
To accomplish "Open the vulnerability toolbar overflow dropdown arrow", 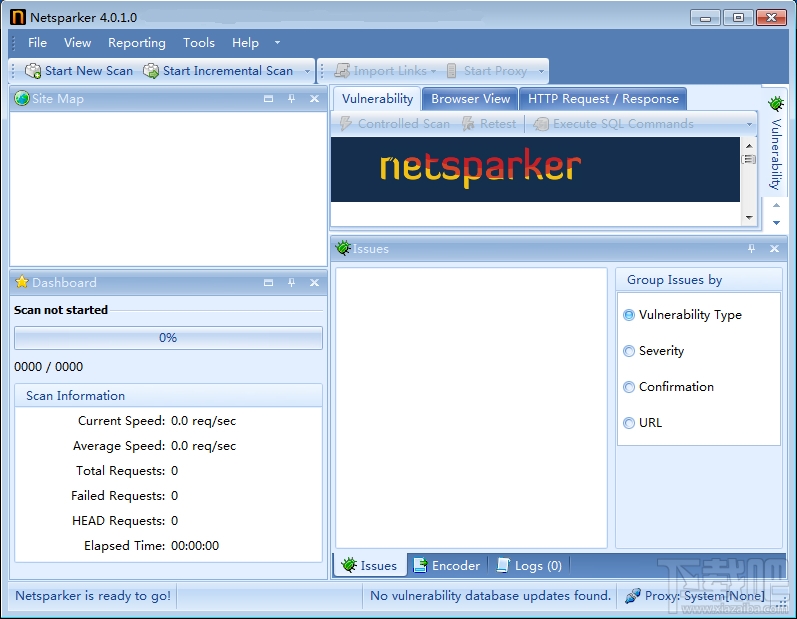I will pyautogui.click(x=749, y=124).
